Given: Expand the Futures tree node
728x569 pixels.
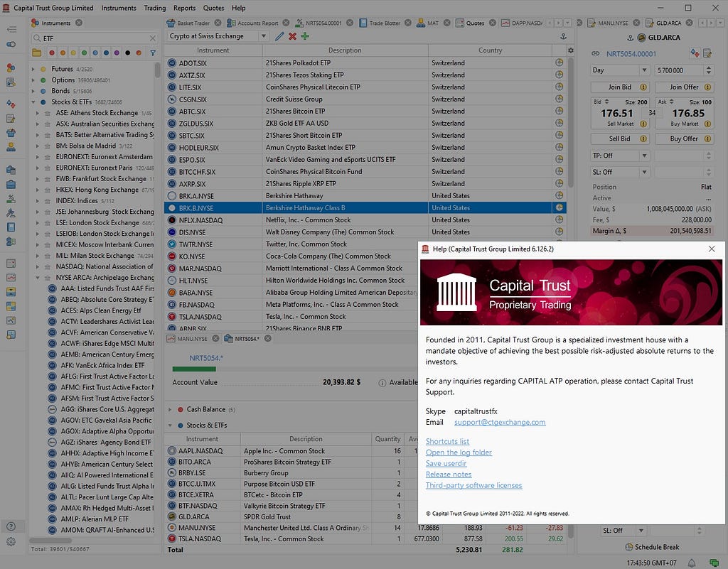Looking at the screenshot, I should [x=33, y=69].
